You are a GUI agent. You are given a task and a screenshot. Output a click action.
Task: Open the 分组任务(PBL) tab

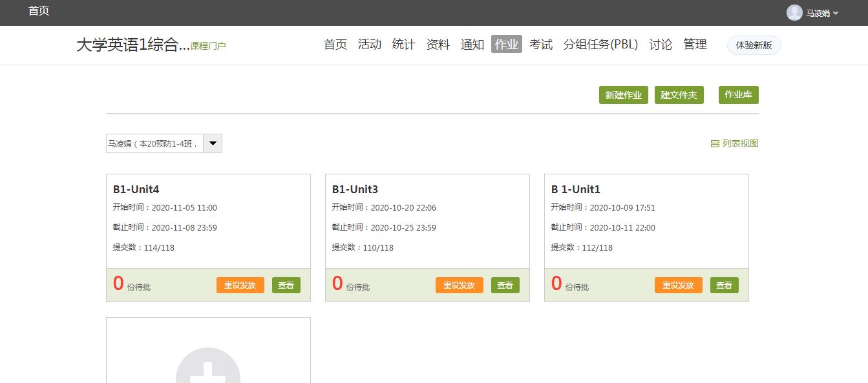click(x=601, y=45)
